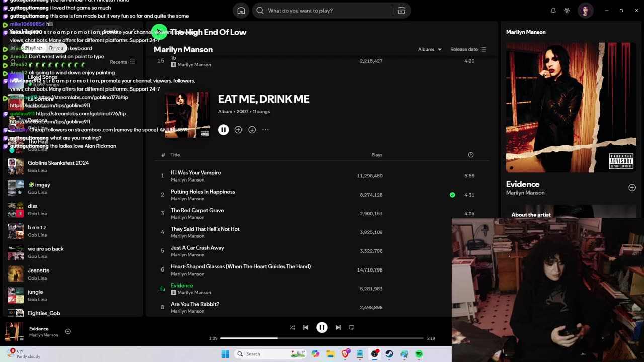
Task: Select the Playlists filter chip
Action: [x=34, y=48]
